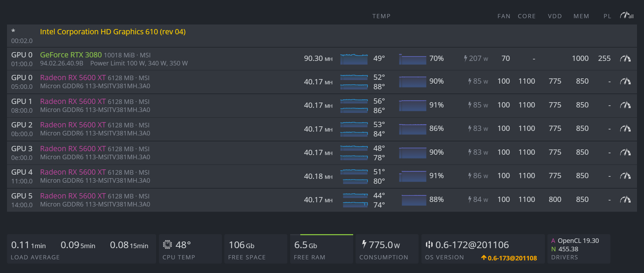The width and height of the screenshot is (644, 273).
Task: Click the 'Power Limit 100 W, 340 W, 350 W' text
Action: pos(139,63)
